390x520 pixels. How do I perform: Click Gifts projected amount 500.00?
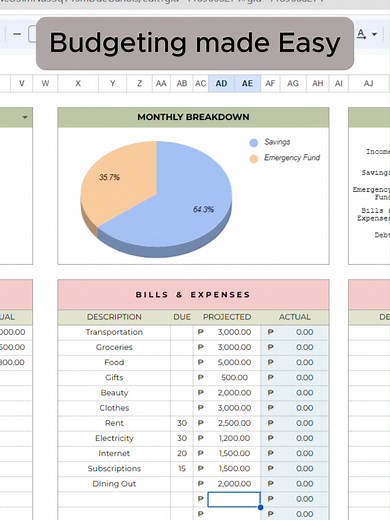(234, 378)
